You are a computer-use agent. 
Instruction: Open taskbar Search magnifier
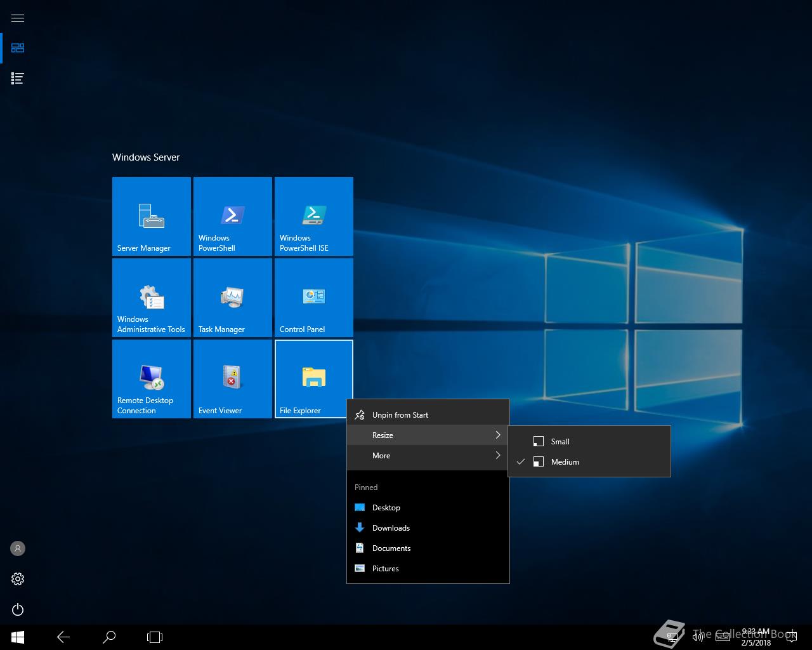(109, 637)
